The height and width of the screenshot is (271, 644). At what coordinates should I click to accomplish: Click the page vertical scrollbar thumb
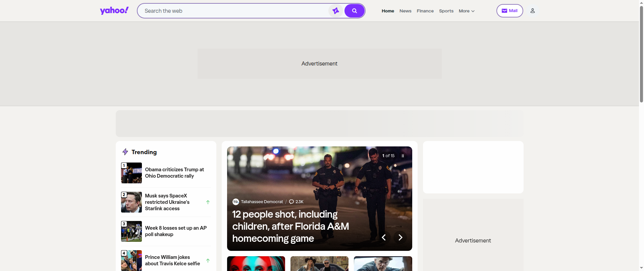[641, 54]
